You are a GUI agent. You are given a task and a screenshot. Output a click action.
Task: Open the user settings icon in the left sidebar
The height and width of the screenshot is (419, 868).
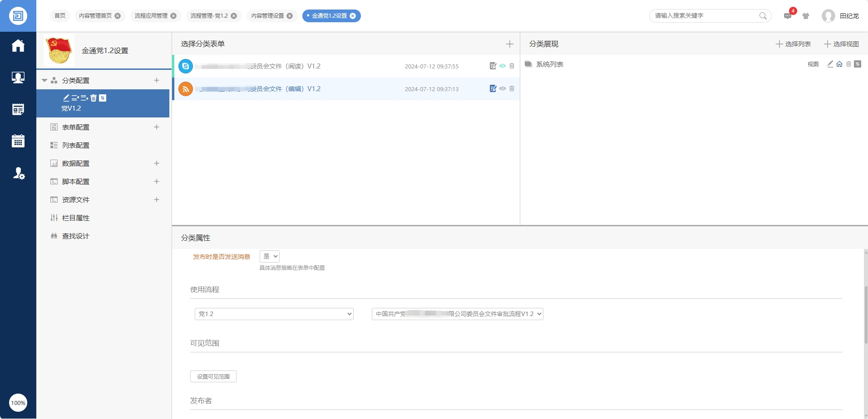click(x=19, y=173)
